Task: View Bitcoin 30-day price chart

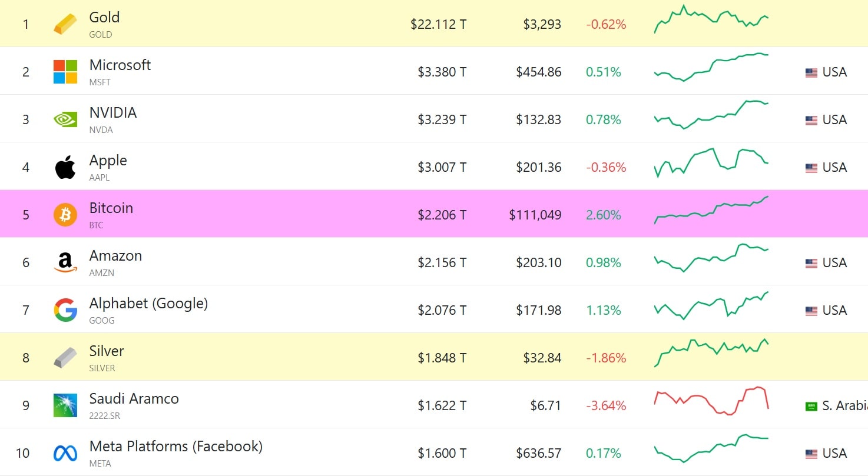Action: click(x=711, y=210)
